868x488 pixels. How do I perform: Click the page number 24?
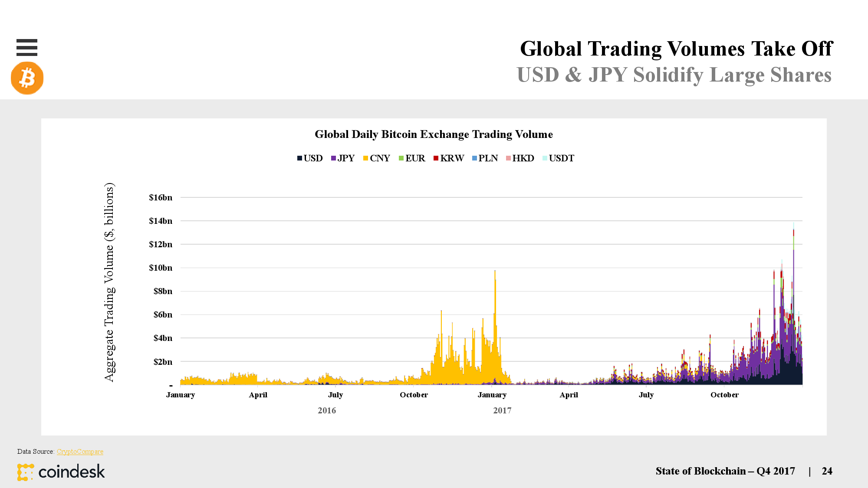click(x=827, y=471)
